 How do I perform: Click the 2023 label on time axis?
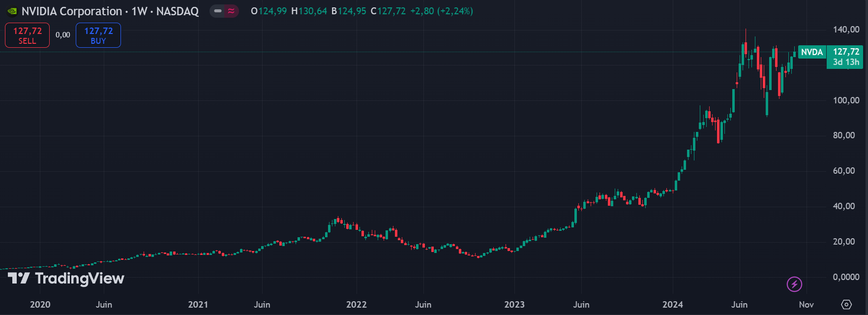[x=514, y=305]
